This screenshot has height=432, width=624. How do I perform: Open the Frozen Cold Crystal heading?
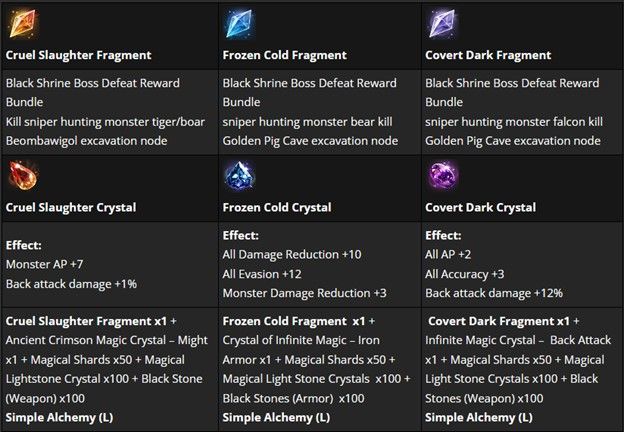pyautogui.click(x=277, y=208)
